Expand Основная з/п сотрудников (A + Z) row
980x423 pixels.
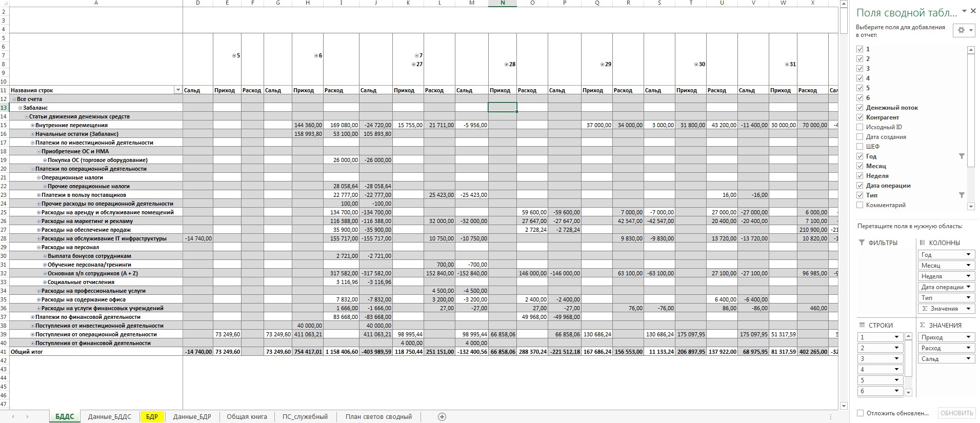45,274
